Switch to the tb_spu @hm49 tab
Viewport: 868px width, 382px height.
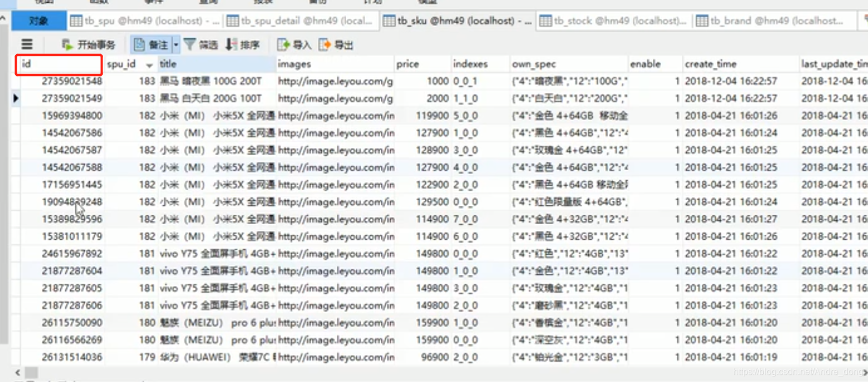click(145, 21)
